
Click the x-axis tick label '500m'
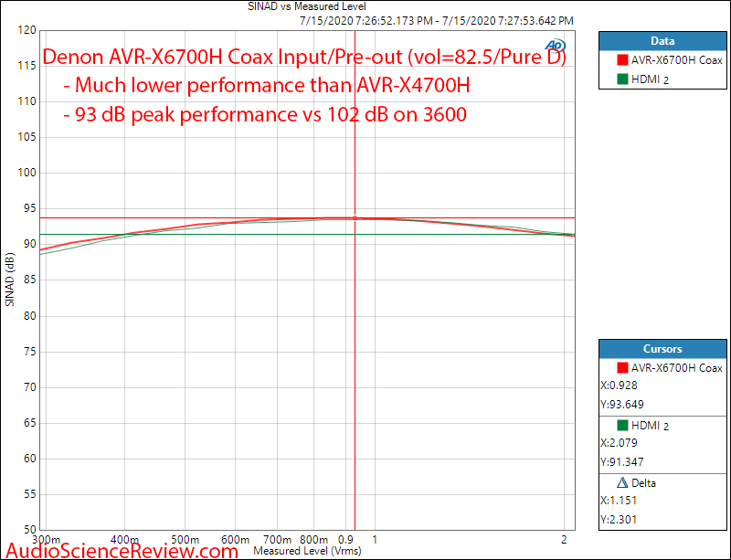tap(185, 540)
